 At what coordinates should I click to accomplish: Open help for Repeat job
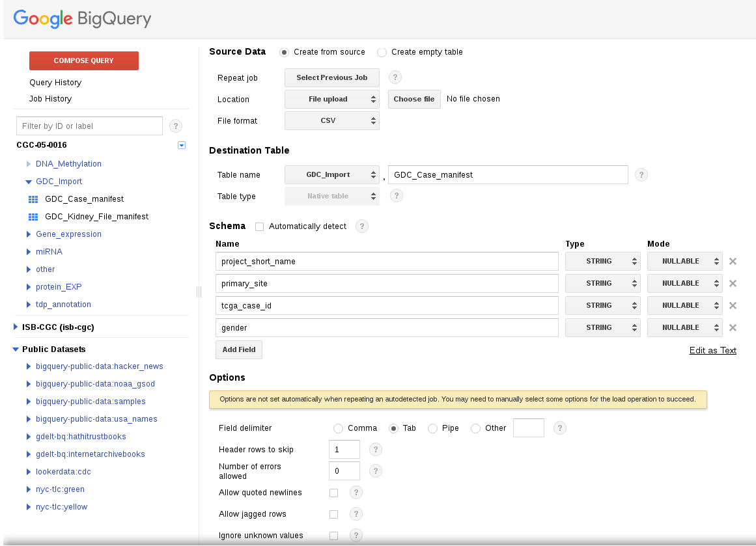(395, 77)
